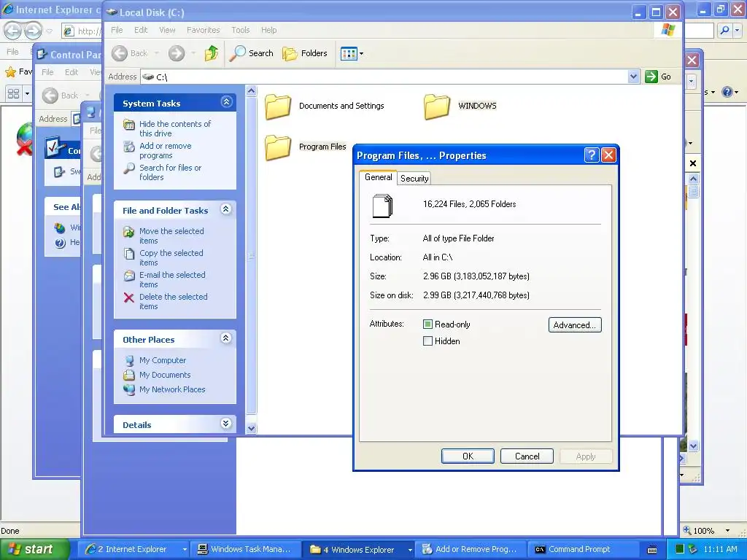This screenshot has width=747, height=560.
Task: Open the zoom 100% dropdown in Internet Explorer
Action: [x=727, y=531]
